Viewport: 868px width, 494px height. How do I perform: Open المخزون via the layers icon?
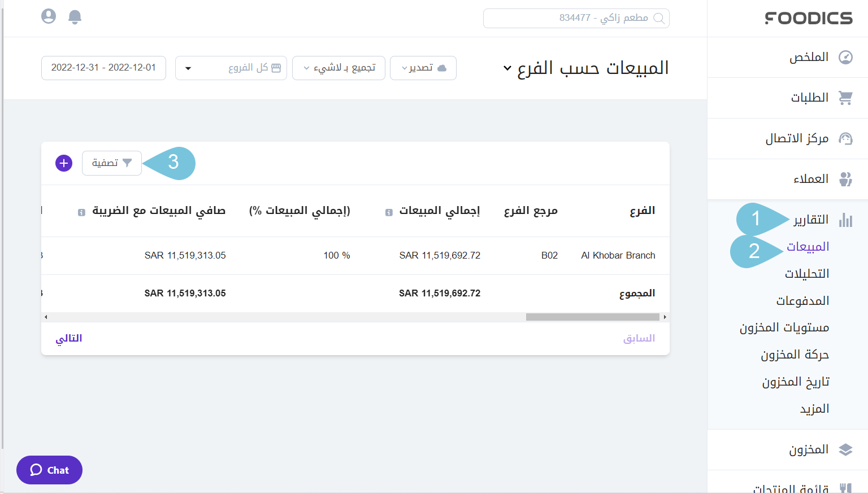point(846,449)
